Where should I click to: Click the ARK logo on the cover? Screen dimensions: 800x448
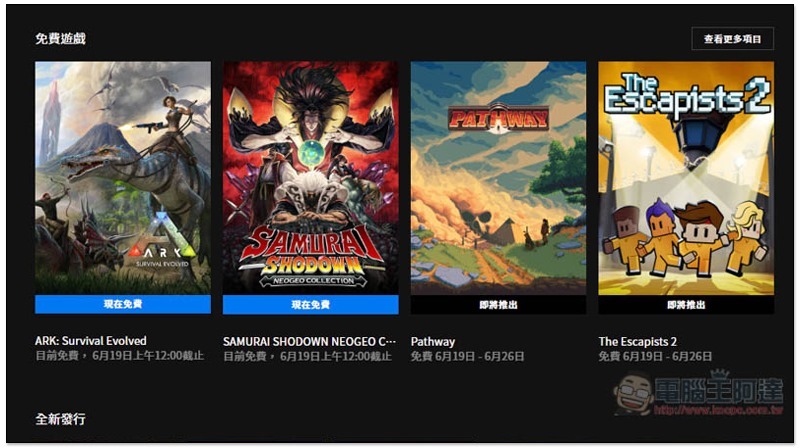162,252
